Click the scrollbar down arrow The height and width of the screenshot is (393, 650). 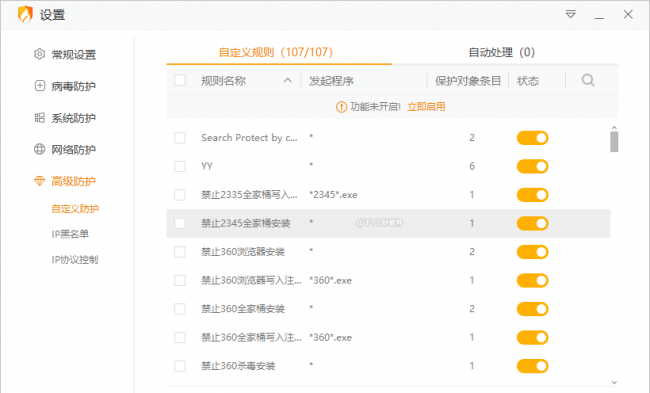[x=614, y=382]
